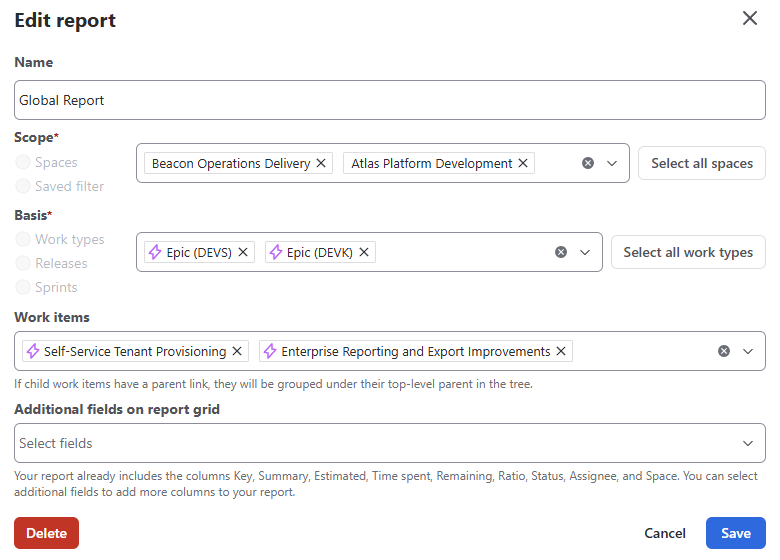Click the Select all spaces button
Viewport: 780px width, 560px height.
pyautogui.click(x=701, y=163)
